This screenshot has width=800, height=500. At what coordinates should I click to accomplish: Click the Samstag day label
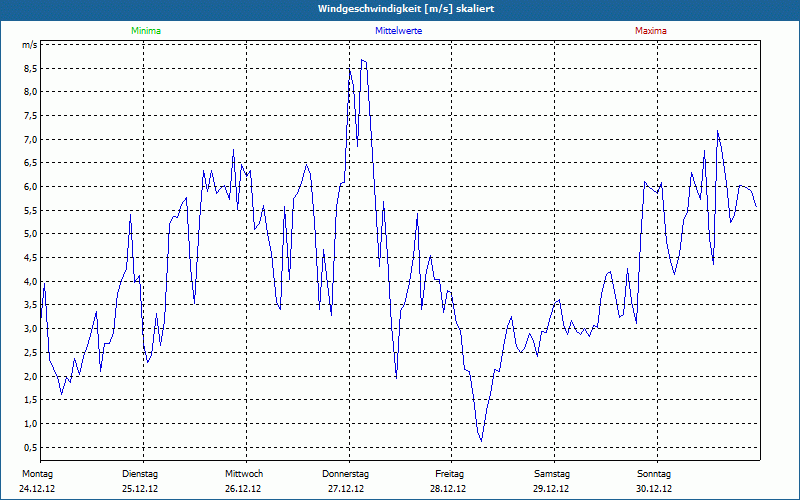pos(552,474)
